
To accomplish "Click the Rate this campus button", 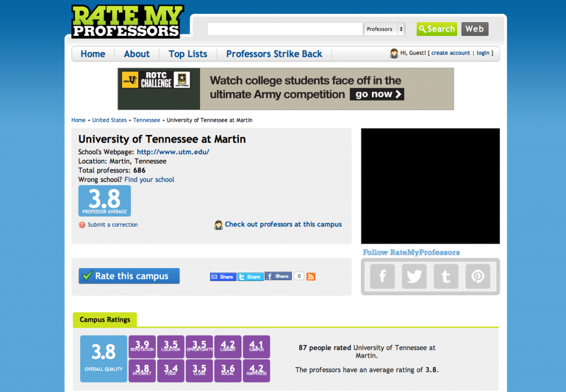I will [129, 276].
